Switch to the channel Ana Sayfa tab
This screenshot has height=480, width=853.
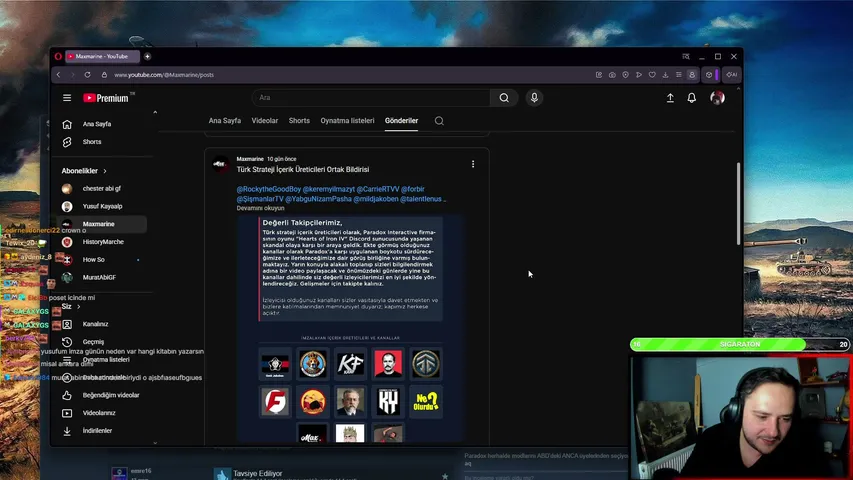click(x=225, y=121)
